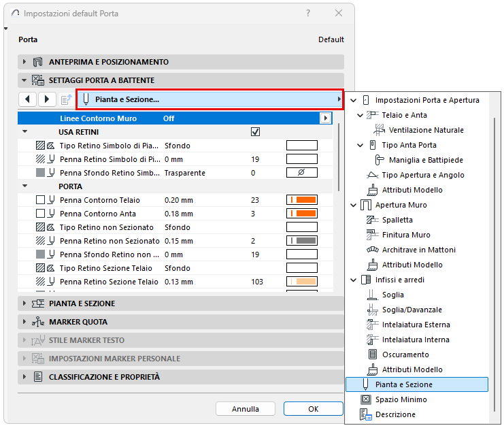
Task: Collapse the Apertura Muro tree node
Action: click(353, 205)
